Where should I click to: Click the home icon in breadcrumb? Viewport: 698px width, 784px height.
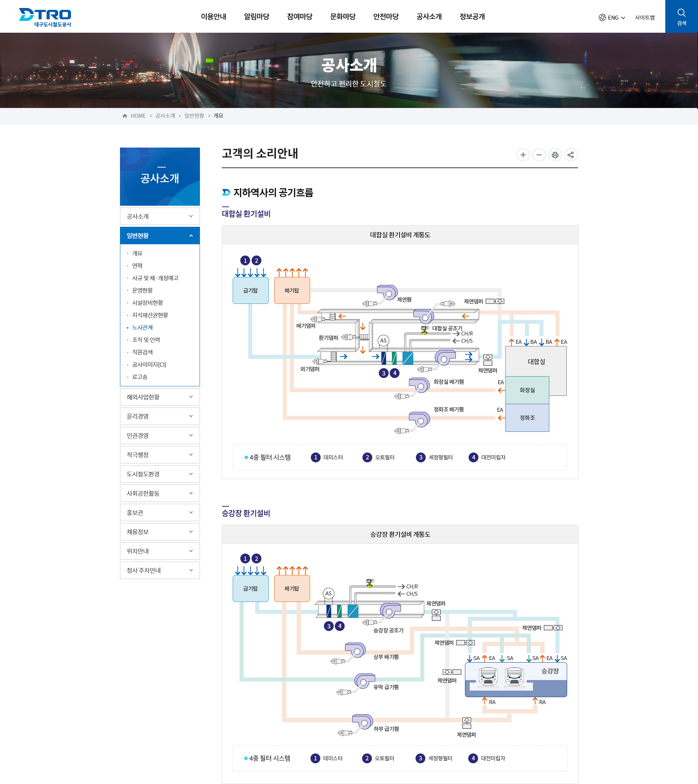[x=125, y=116]
